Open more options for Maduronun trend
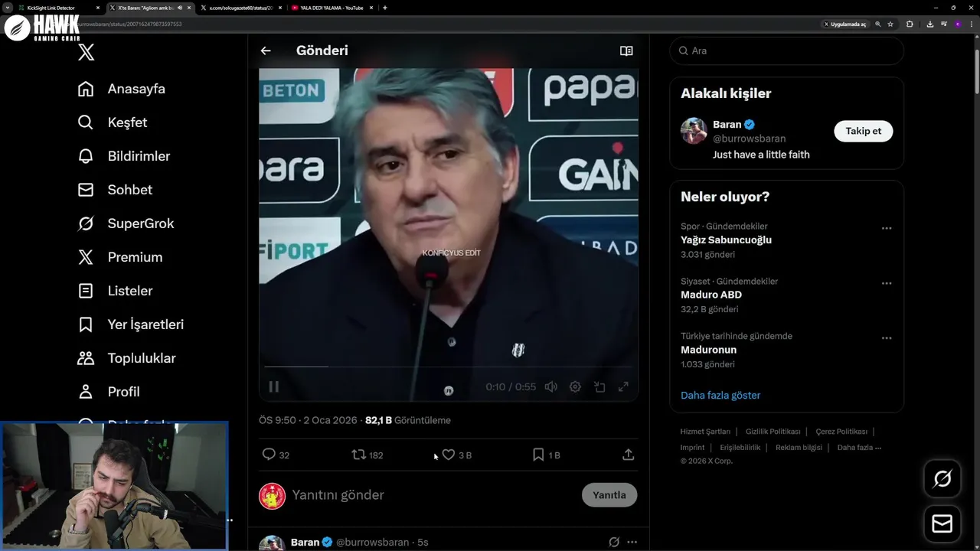Screen dimensions: 980x551 click(x=886, y=338)
